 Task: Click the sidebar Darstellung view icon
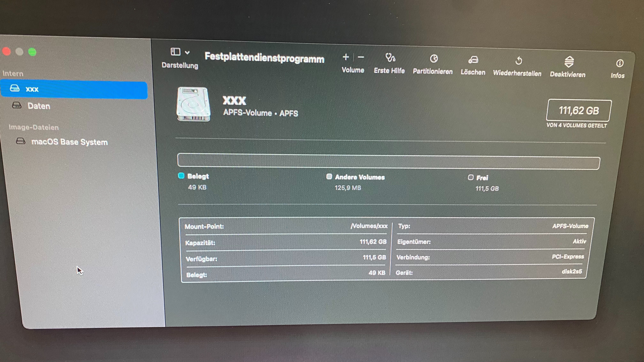click(x=175, y=52)
